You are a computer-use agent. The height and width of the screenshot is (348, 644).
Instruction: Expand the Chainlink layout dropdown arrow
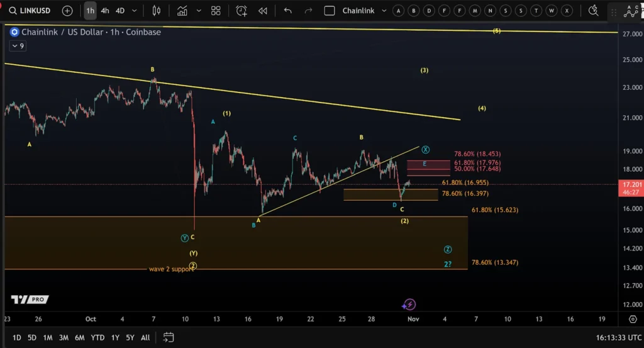[384, 11]
